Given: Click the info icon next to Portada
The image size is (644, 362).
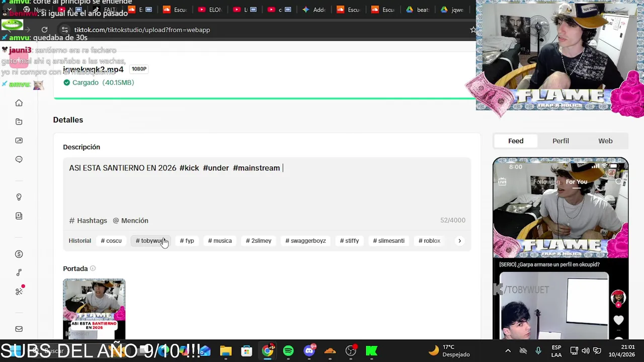Looking at the screenshot, I should 93,268.
